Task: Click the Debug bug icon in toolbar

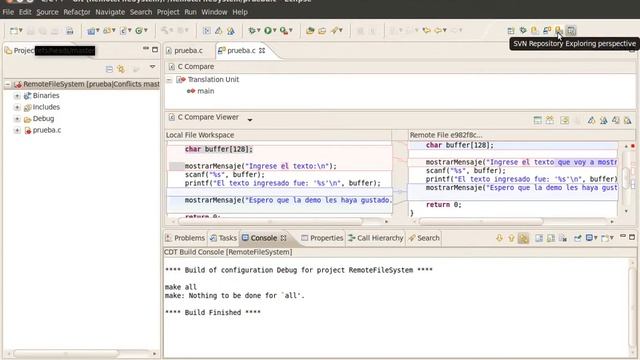Action: [252, 31]
